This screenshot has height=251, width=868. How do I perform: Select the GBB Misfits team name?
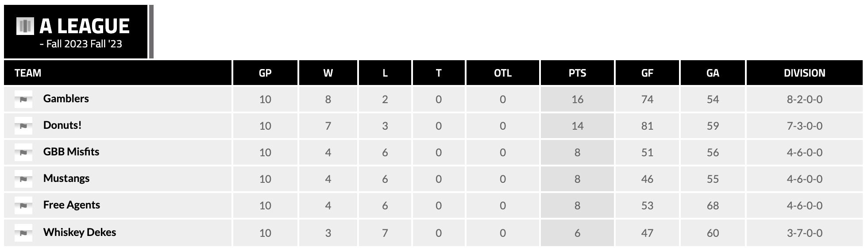point(71,152)
